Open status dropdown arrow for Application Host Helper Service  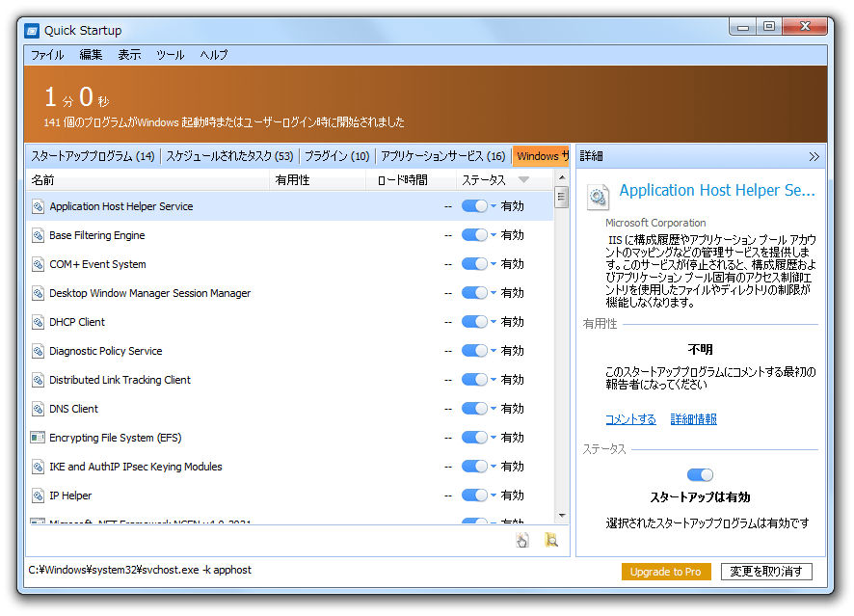(x=494, y=206)
